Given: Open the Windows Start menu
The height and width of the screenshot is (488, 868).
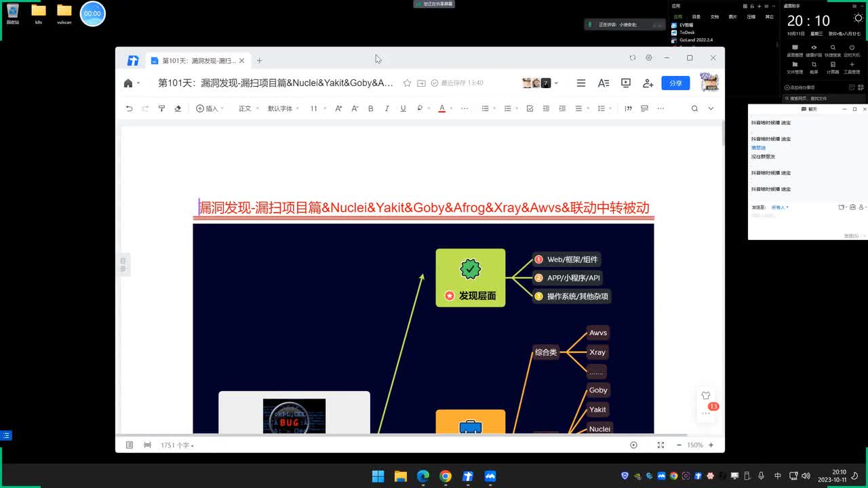Looking at the screenshot, I should click(378, 476).
